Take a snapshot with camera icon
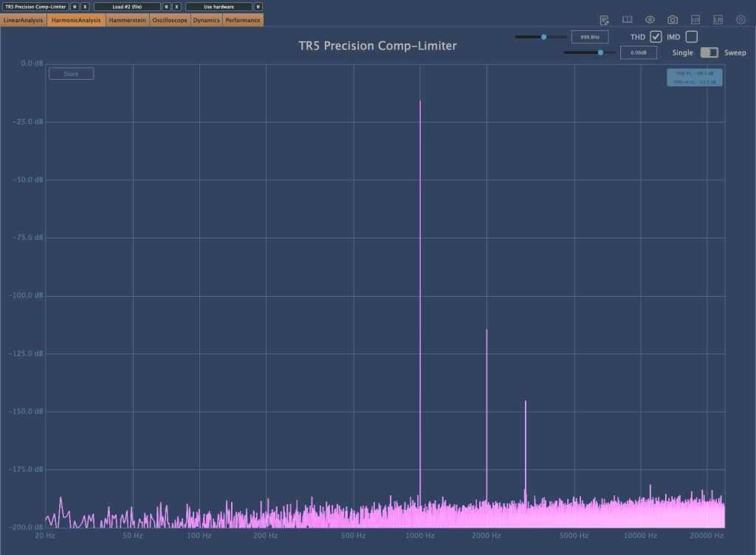The width and height of the screenshot is (756, 555). (x=673, y=20)
